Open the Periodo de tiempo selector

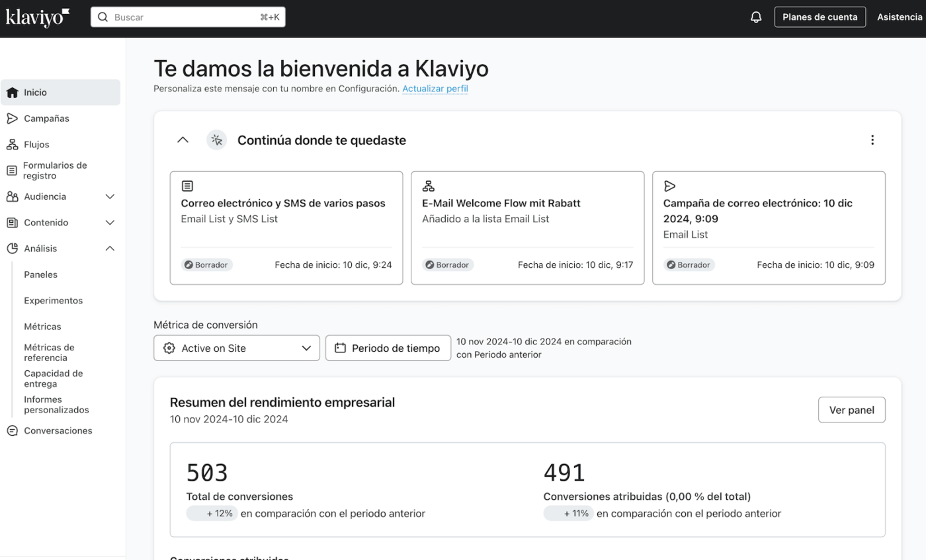(388, 348)
